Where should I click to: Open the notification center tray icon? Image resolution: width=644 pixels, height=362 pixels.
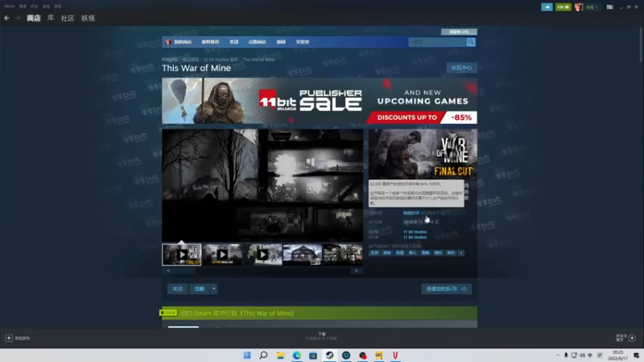[636, 356]
